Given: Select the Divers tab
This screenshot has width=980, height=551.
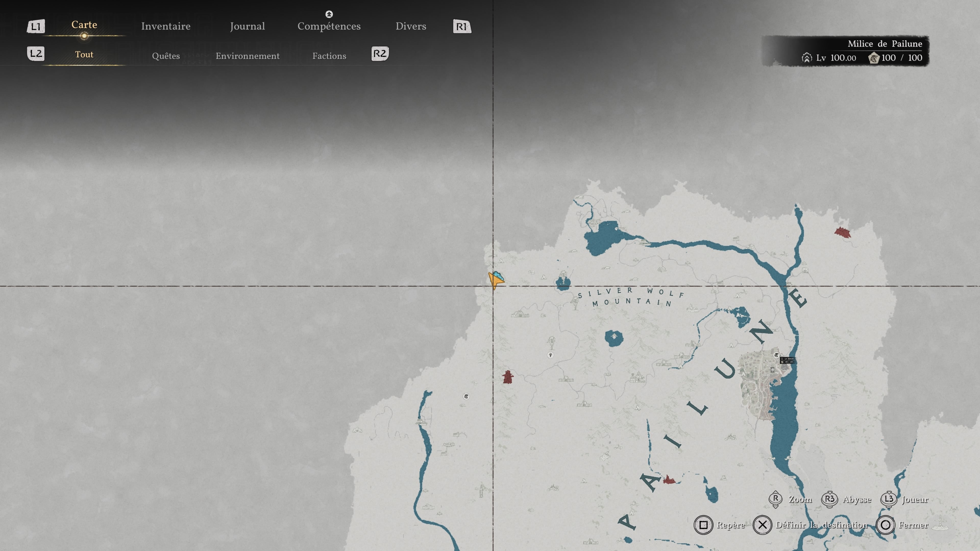Looking at the screenshot, I should (411, 26).
